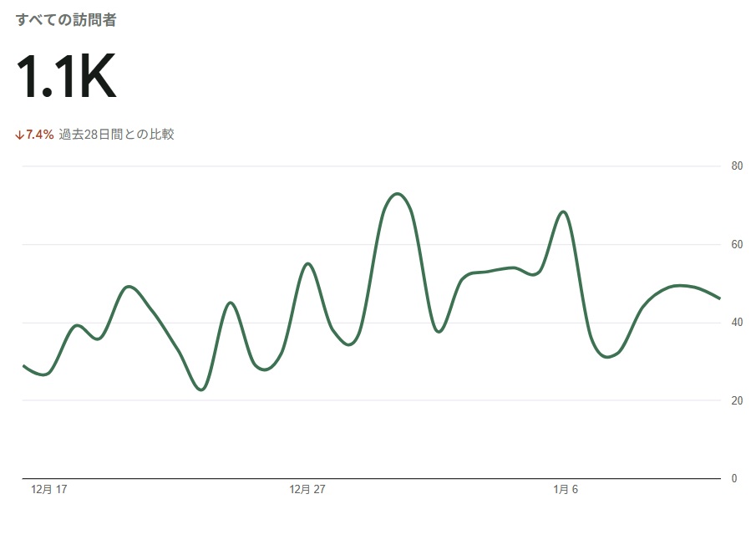Click the 7.4% decrease percentage

pyautogui.click(x=39, y=135)
